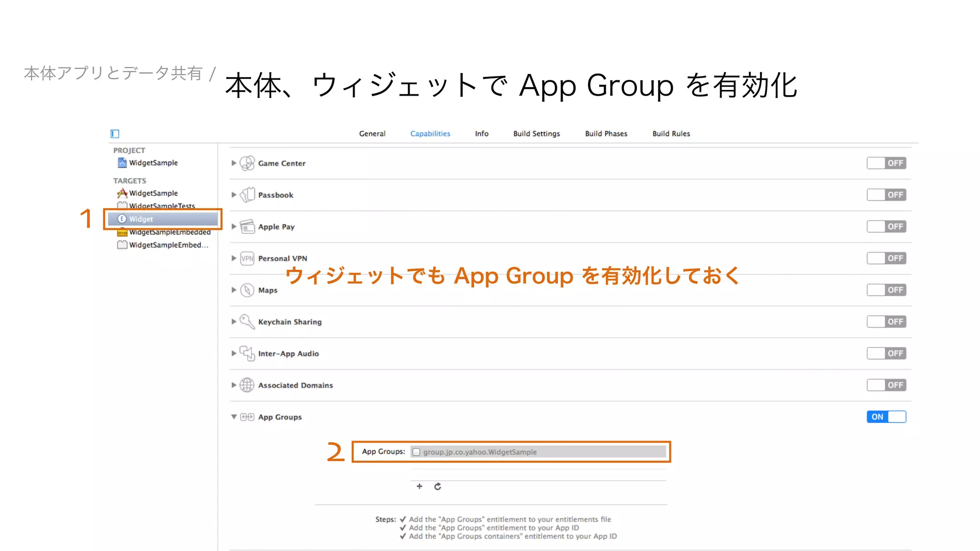Expand the Apple Pay section

[234, 226]
